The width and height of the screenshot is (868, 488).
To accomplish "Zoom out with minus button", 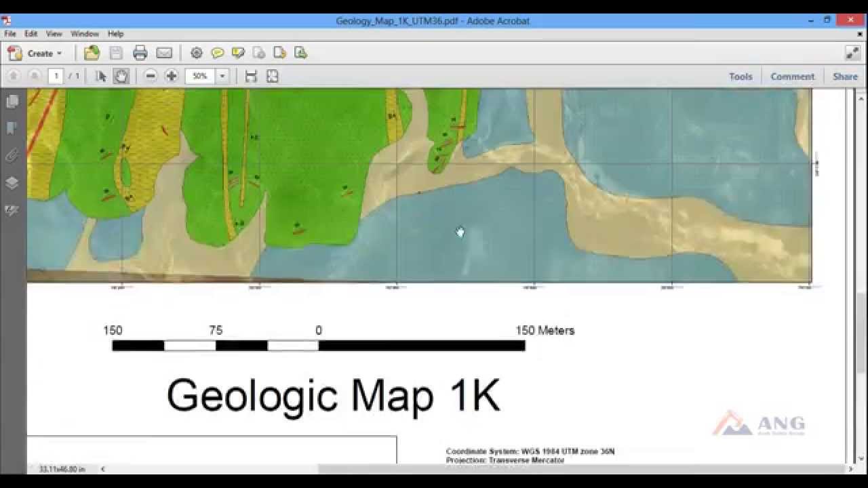I will [151, 76].
